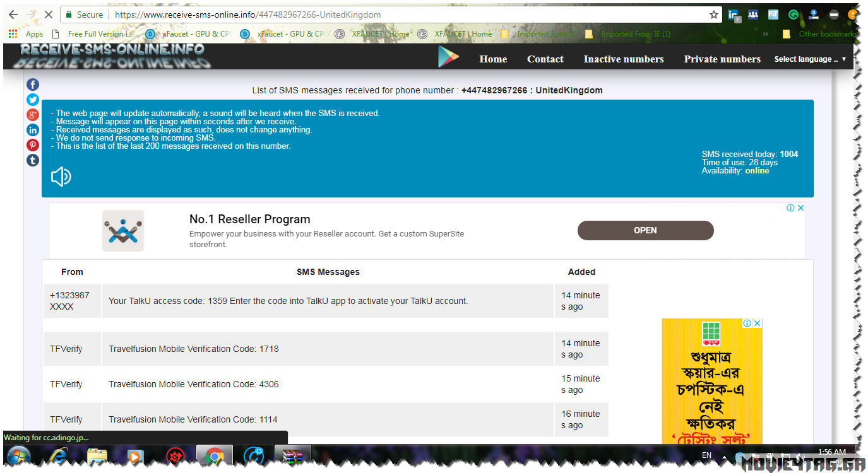Expand the Select language dropdown
The width and height of the screenshot is (868, 473).
pyautogui.click(x=811, y=59)
